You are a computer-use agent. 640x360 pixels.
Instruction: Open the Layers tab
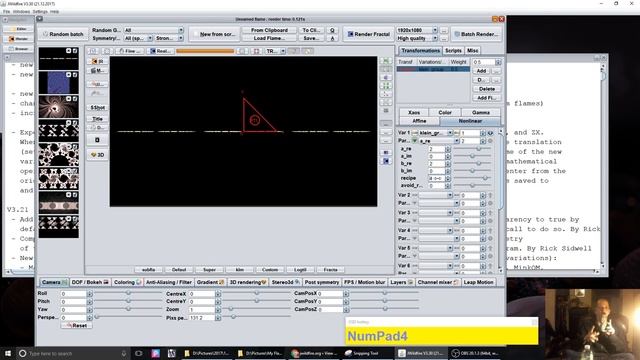(x=401, y=282)
